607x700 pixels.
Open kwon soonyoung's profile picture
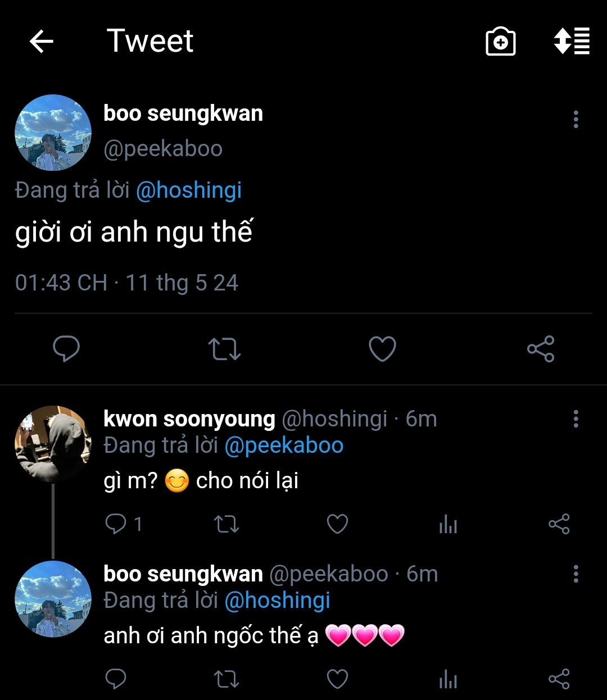[x=53, y=444]
